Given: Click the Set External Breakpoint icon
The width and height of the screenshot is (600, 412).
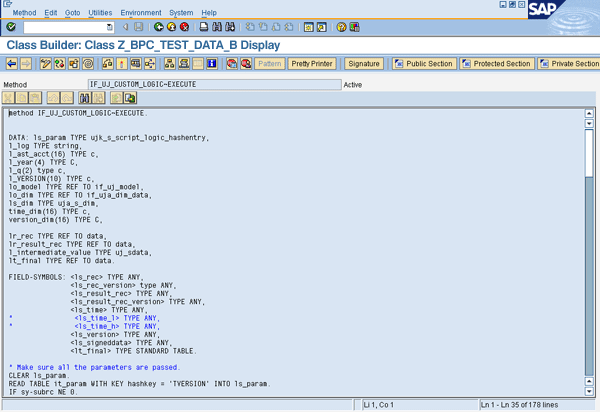Looking at the screenshot, I should click(246, 64).
